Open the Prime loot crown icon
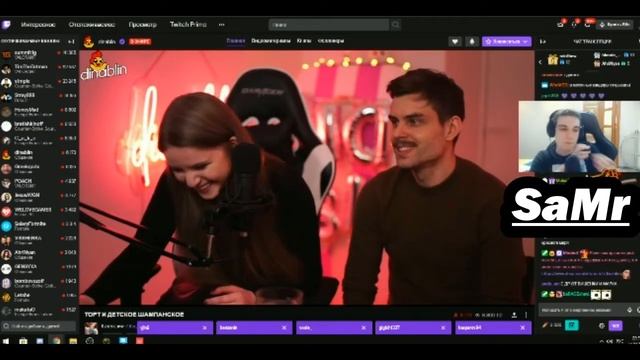 (x=560, y=25)
